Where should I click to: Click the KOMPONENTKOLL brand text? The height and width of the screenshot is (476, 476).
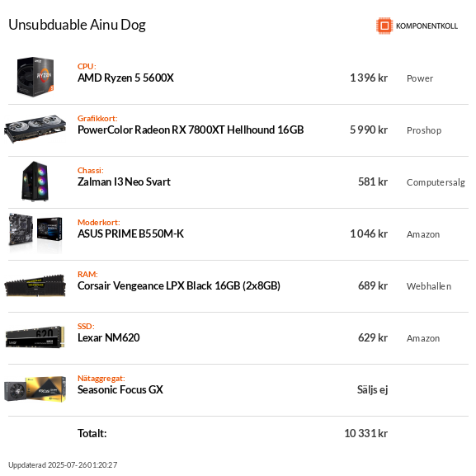pyautogui.click(x=427, y=26)
